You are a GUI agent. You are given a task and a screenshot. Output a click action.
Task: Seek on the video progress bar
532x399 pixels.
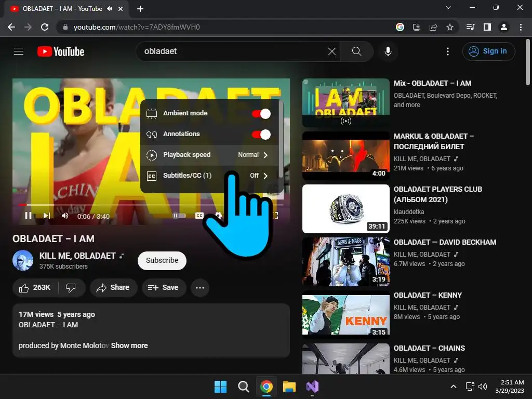[151, 205]
